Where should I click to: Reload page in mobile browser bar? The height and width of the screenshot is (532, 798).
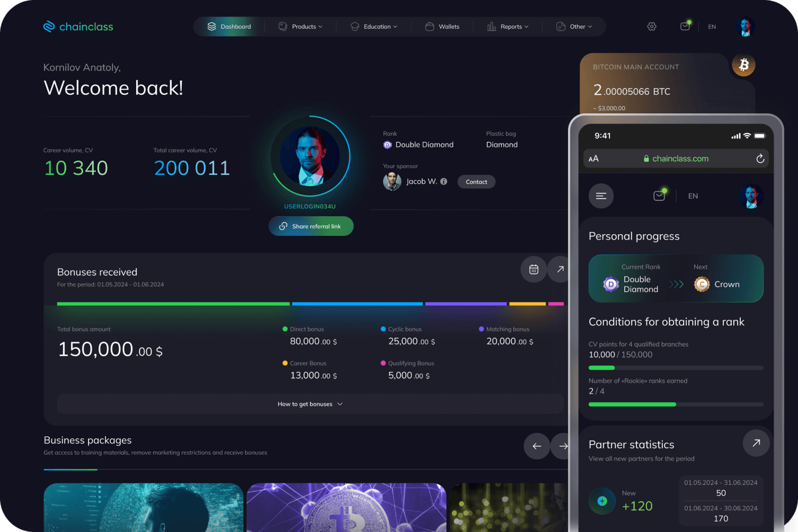click(x=760, y=158)
